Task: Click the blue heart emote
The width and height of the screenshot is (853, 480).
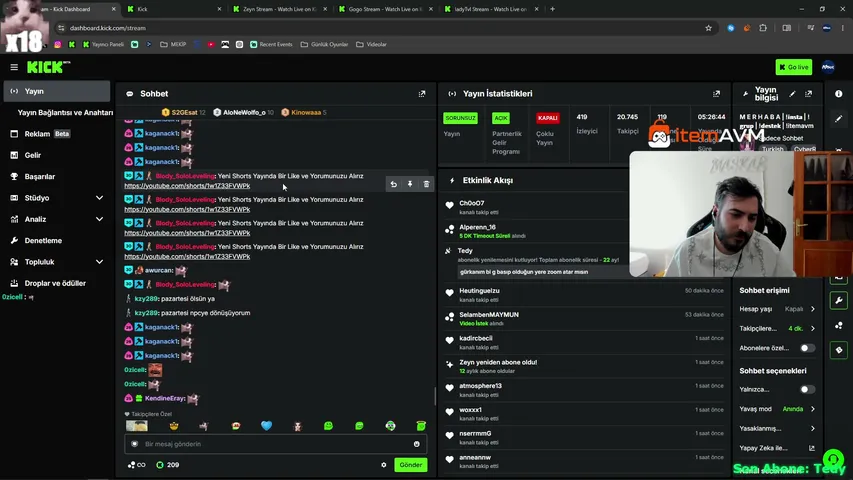Action: pos(266,426)
